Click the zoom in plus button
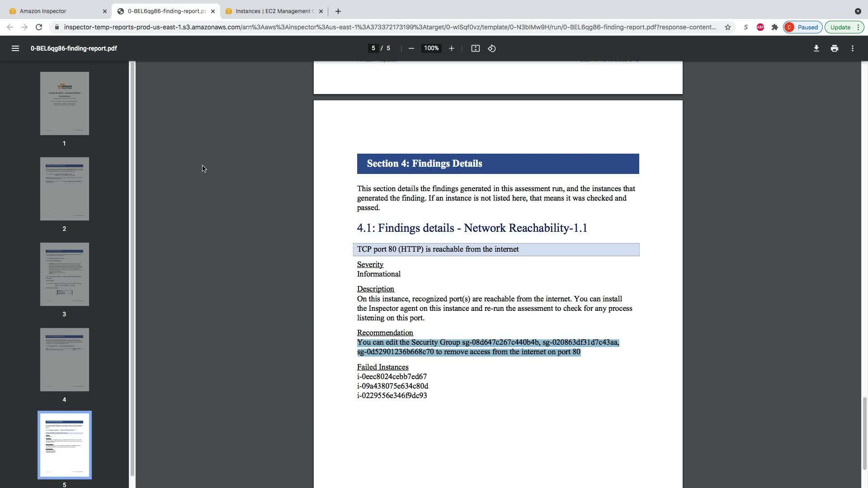Screen dimensions: 868x488 tap(451, 48)
